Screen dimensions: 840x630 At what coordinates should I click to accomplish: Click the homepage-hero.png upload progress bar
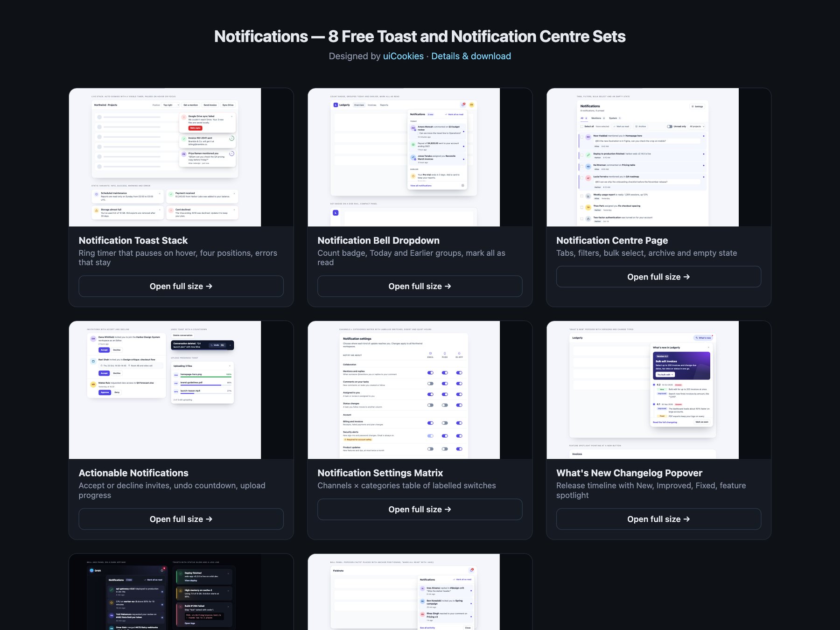click(206, 377)
